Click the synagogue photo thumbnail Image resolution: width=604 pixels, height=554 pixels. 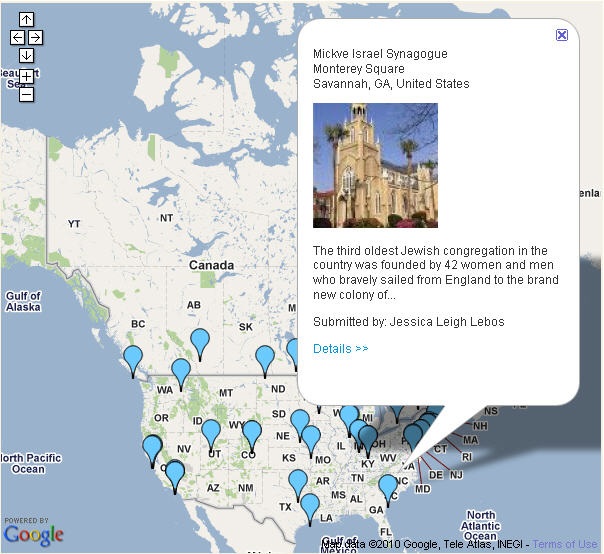[375, 165]
